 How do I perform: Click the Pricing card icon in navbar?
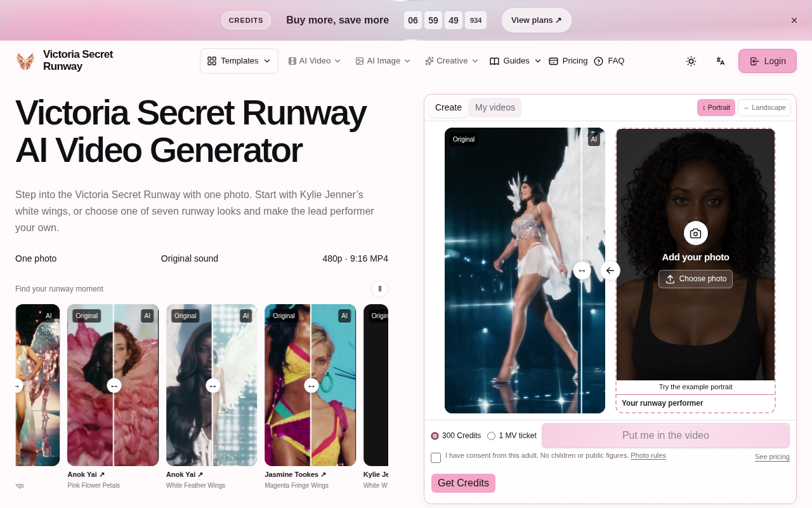point(553,61)
